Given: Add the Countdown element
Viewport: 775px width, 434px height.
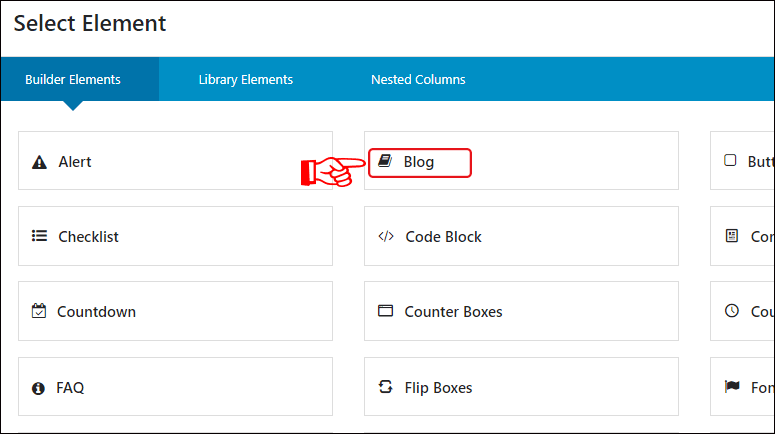Looking at the screenshot, I should tap(175, 311).
